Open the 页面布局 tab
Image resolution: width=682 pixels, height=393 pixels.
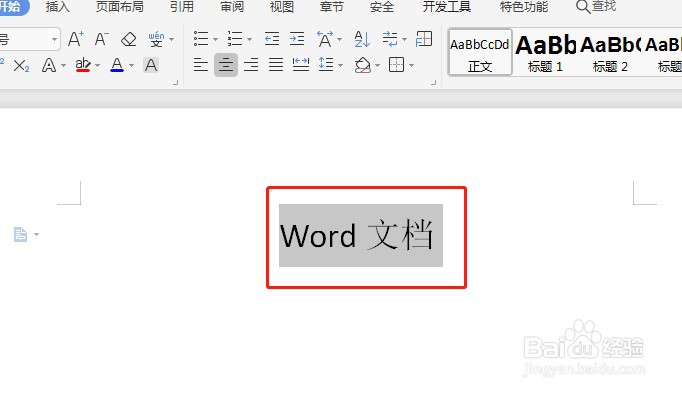click(120, 7)
